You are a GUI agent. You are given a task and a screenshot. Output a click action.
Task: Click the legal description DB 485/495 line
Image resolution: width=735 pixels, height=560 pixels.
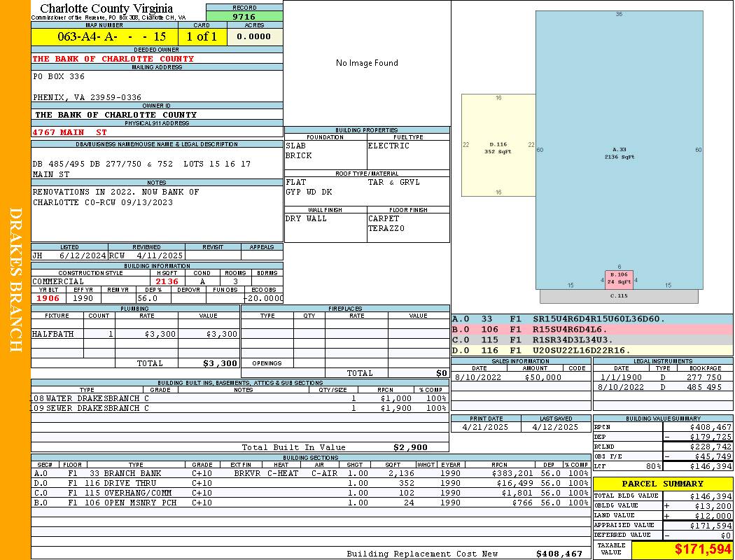[x=141, y=164]
